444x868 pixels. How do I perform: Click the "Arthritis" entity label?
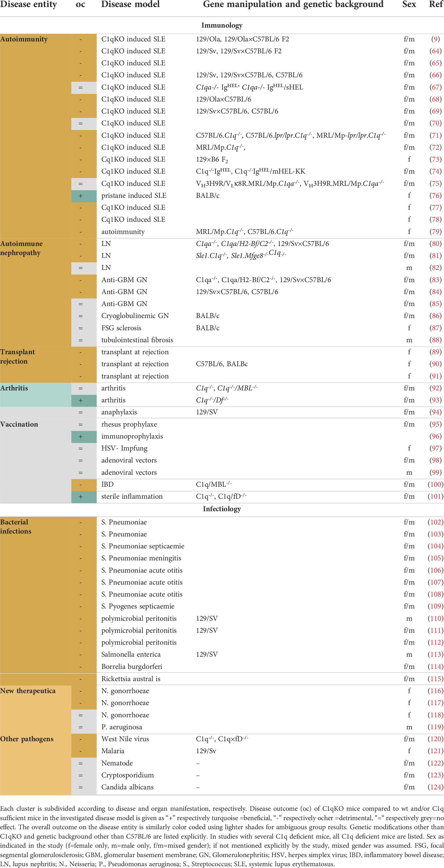[x=14, y=388]
